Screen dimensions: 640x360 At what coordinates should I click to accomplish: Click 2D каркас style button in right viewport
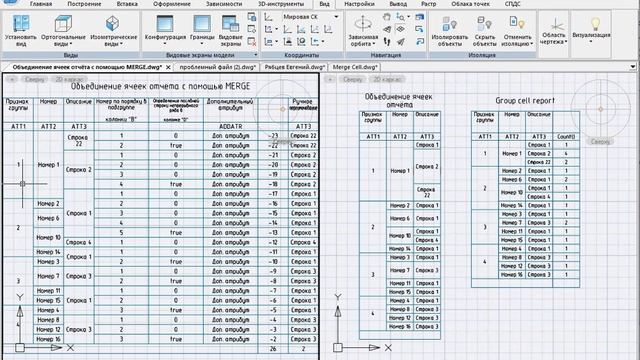point(387,79)
